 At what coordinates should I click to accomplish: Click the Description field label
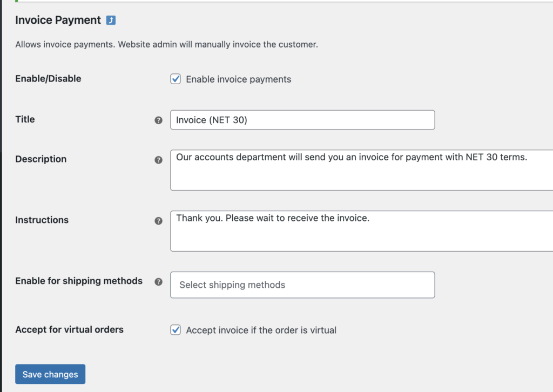coord(41,159)
